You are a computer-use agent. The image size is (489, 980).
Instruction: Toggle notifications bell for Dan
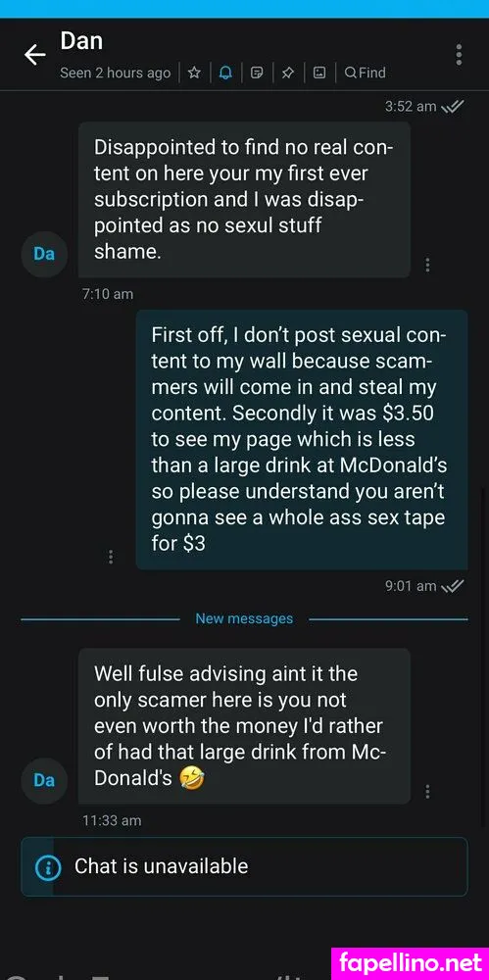(225, 73)
